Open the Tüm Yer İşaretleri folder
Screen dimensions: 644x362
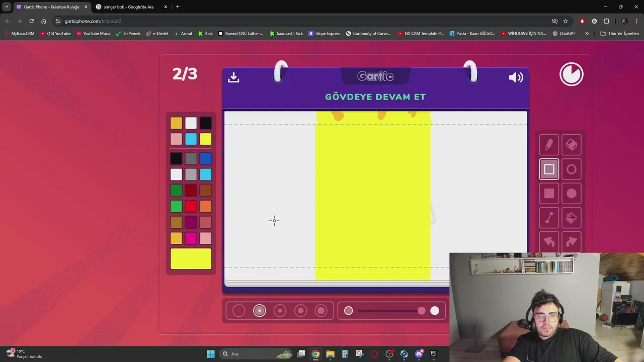tap(619, 34)
